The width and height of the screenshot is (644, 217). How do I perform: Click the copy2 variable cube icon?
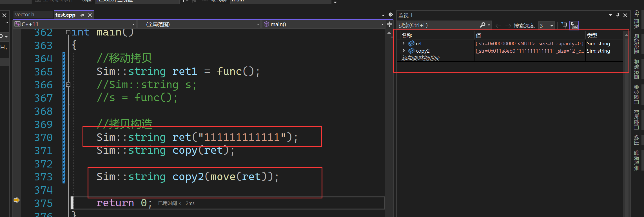tap(411, 51)
